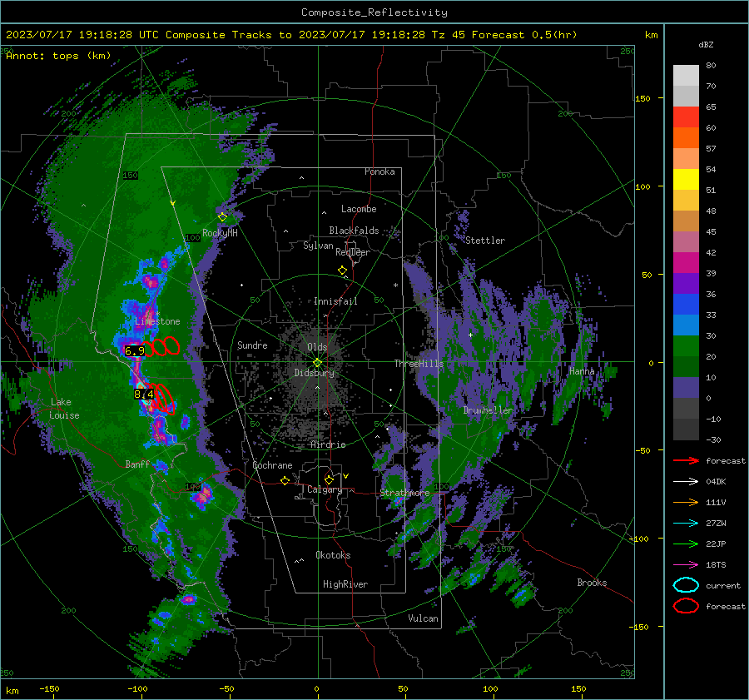Click the RockyMH label
This screenshot has height=700, width=749.
[220, 233]
